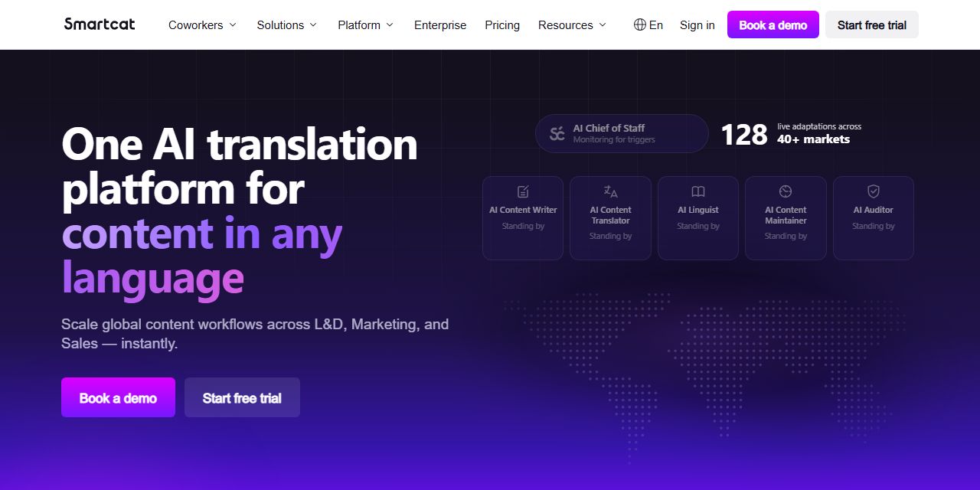Image resolution: width=980 pixels, height=490 pixels.
Task: Click the AI Content Translator card title
Action: pyautogui.click(x=610, y=215)
